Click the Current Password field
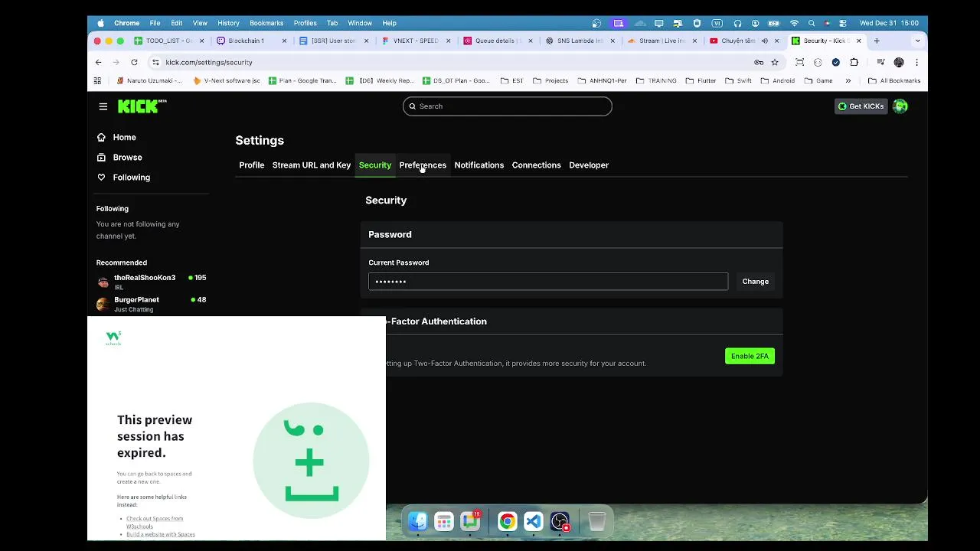This screenshot has height=551, width=980. [548, 282]
